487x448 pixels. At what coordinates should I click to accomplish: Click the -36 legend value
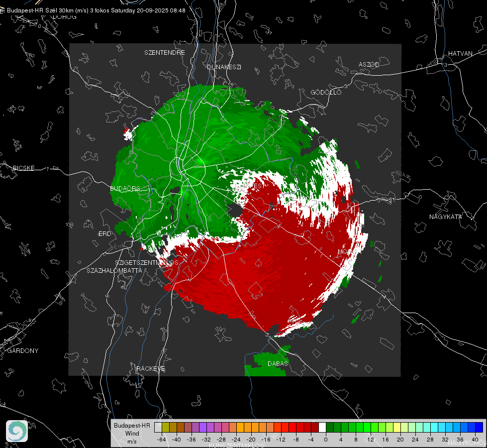click(x=192, y=440)
